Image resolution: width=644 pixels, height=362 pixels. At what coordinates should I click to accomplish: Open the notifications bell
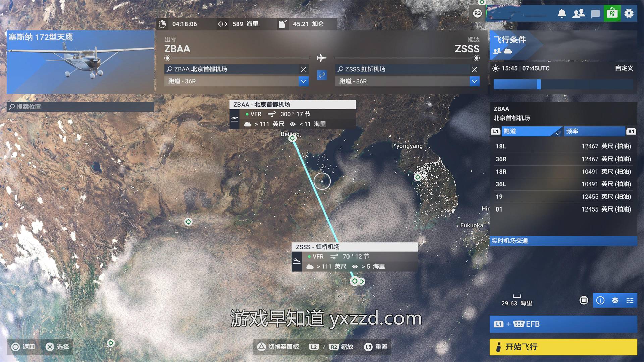[x=562, y=14]
